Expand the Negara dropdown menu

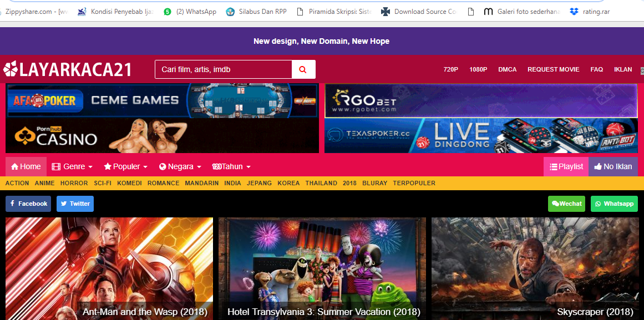tap(180, 167)
